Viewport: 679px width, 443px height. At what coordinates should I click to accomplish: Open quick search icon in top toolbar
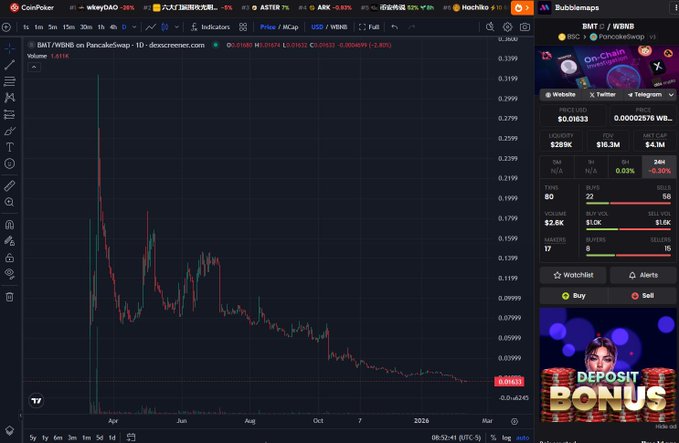click(490, 27)
